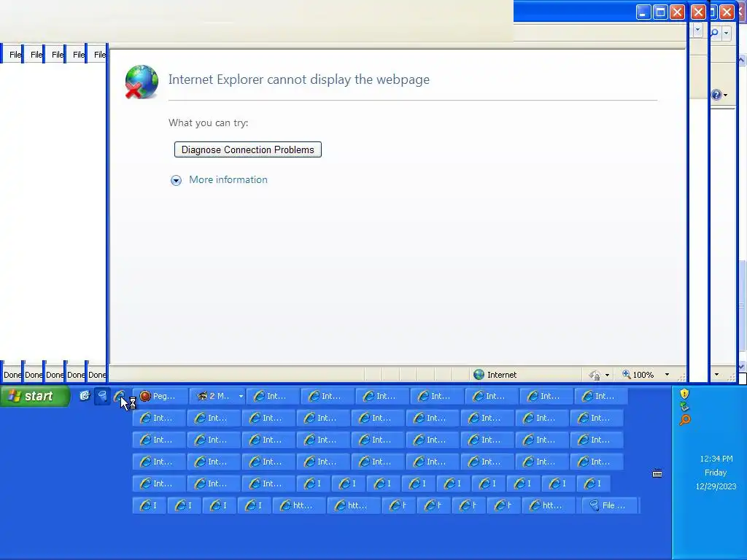
Task: Click the Internet zone globe in status bar
Action: coord(479,375)
